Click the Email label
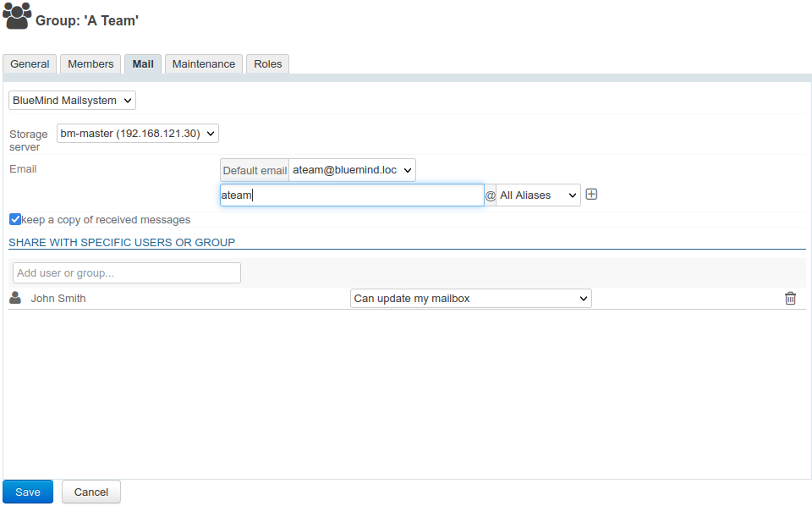The height and width of the screenshot is (506, 812). (x=23, y=169)
